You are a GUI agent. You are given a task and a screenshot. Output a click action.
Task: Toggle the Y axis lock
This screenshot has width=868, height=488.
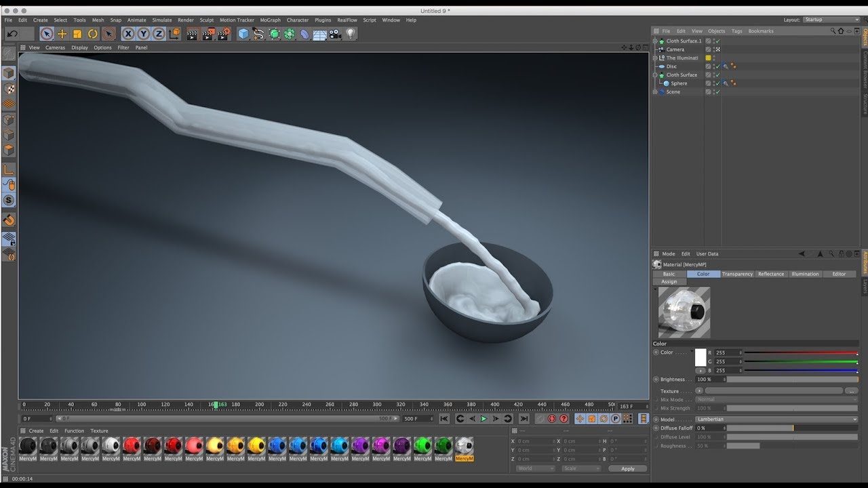(x=144, y=34)
